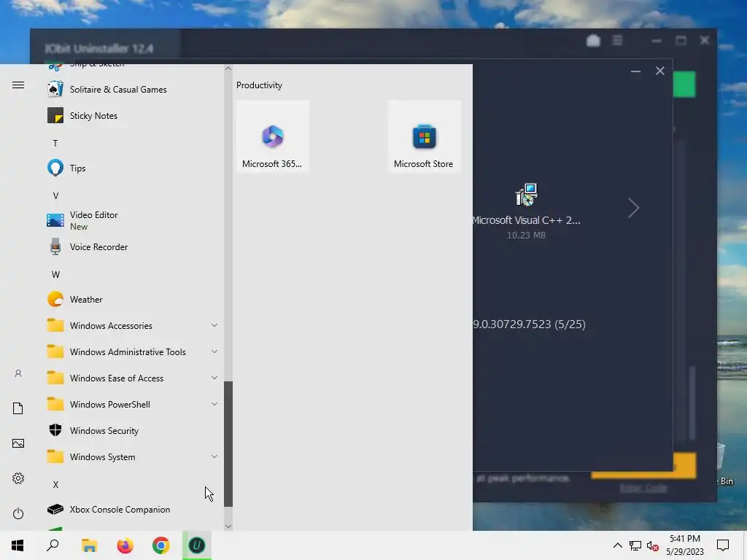The height and width of the screenshot is (560, 747).
Task: Launch Chrome from taskbar
Action: pyautogui.click(x=161, y=545)
